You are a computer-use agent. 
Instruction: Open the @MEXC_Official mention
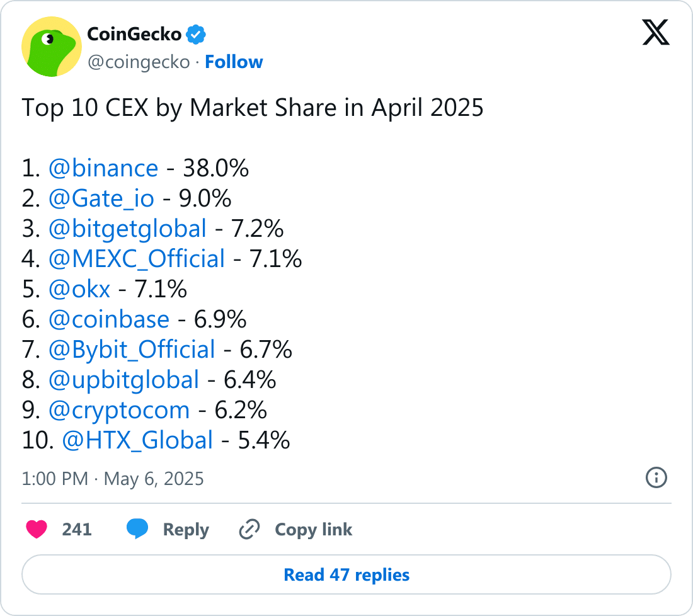(x=137, y=259)
